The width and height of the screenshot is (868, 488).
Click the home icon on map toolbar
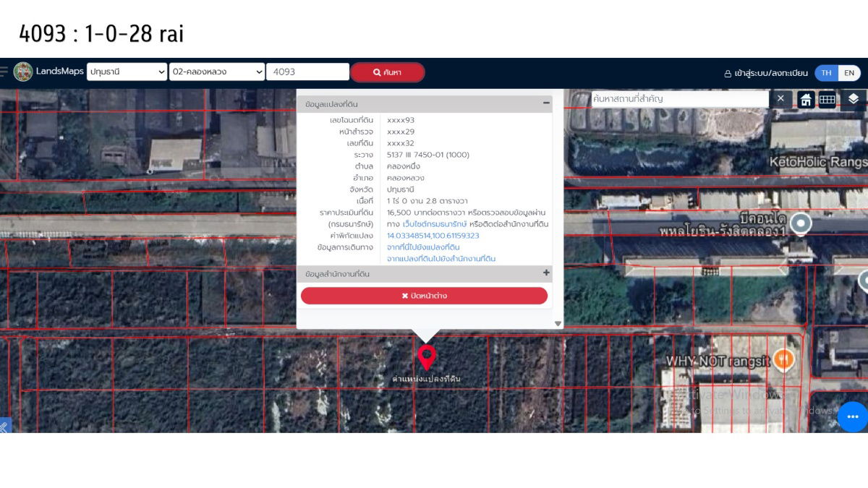(806, 99)
